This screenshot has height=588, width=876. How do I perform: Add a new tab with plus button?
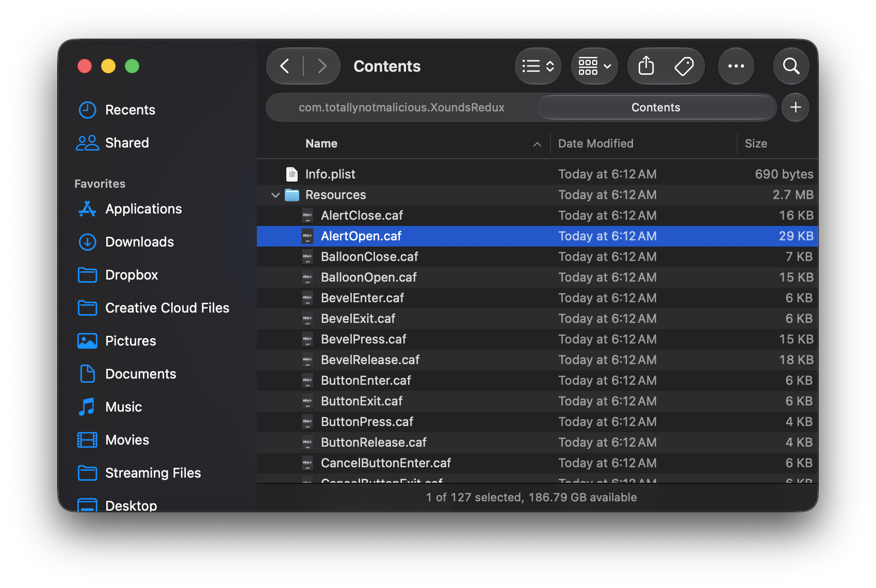pos(796,107)
